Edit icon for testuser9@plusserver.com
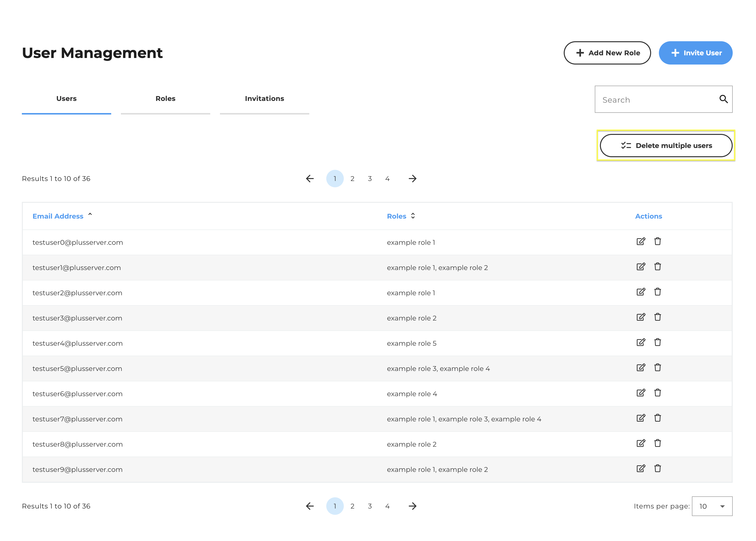Screen dimensions: 756x541 pos(641,469)
